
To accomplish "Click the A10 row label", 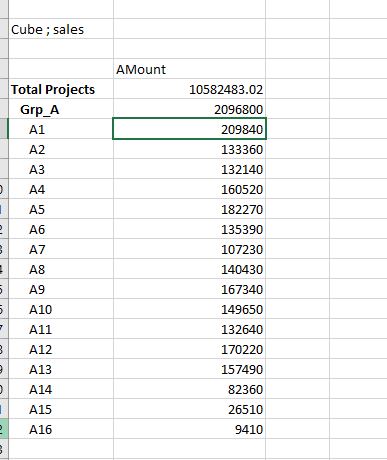I will tap(61, 309).
